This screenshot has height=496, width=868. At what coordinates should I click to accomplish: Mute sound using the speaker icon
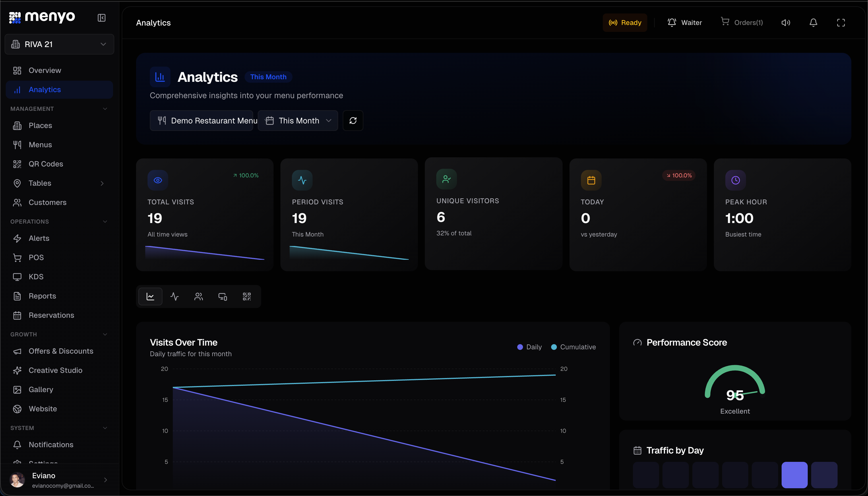tap(786, 22)
